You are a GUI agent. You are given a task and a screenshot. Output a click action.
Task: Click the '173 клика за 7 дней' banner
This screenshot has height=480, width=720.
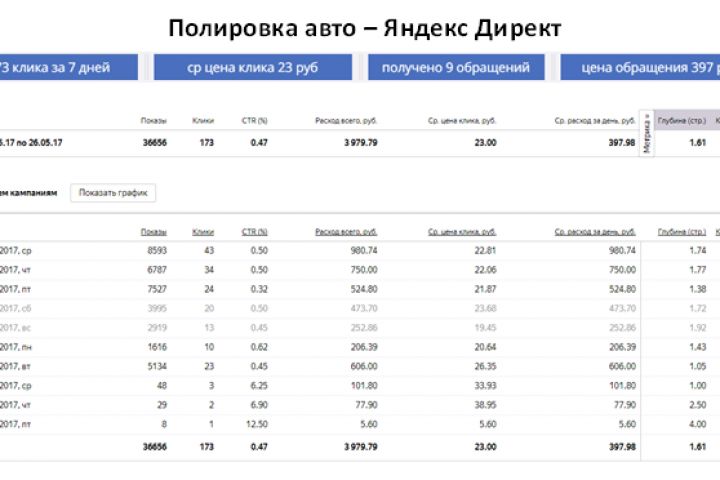(x=68, y=68)
